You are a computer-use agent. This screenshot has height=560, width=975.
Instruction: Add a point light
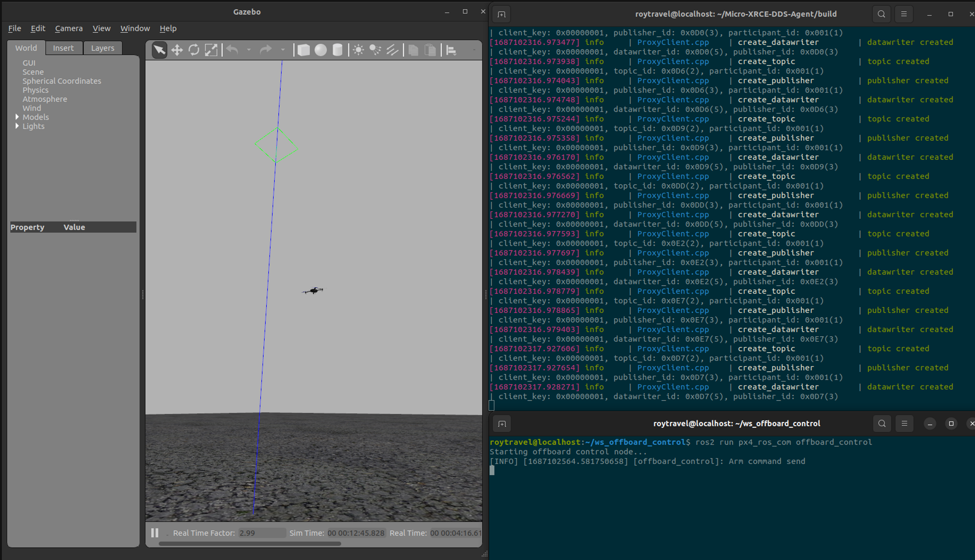pos(358,50)
